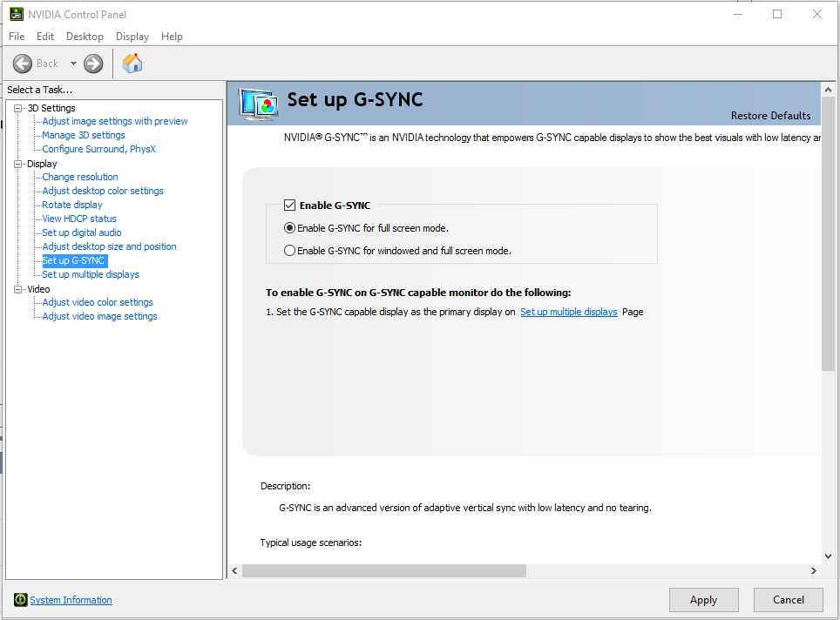Click the scroll left arrow
840x620 pixels.
tap(234, 570)
